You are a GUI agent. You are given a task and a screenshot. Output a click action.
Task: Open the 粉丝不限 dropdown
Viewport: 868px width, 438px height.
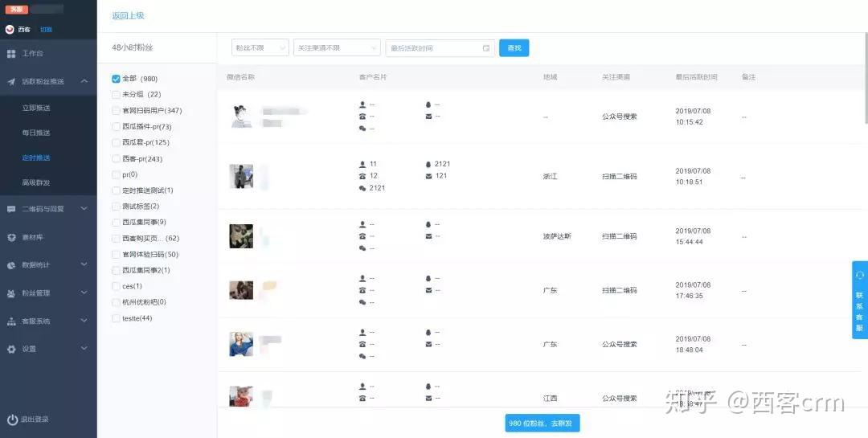[x=260, y=47]
